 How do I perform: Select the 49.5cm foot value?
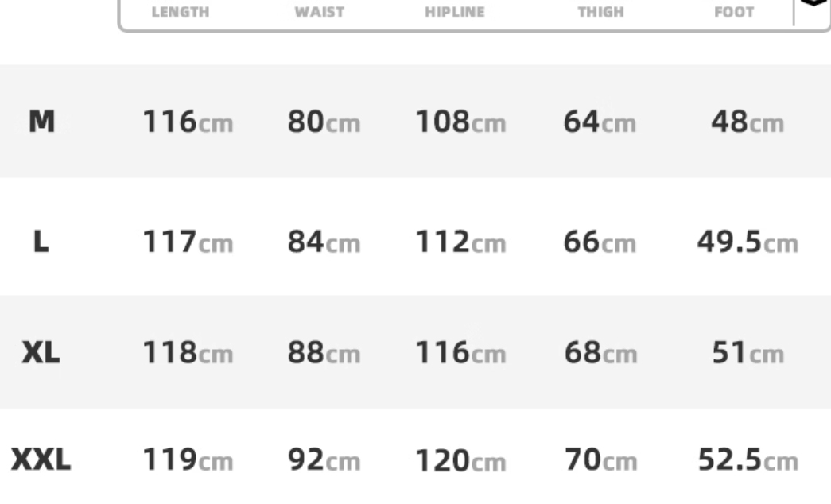748,242
